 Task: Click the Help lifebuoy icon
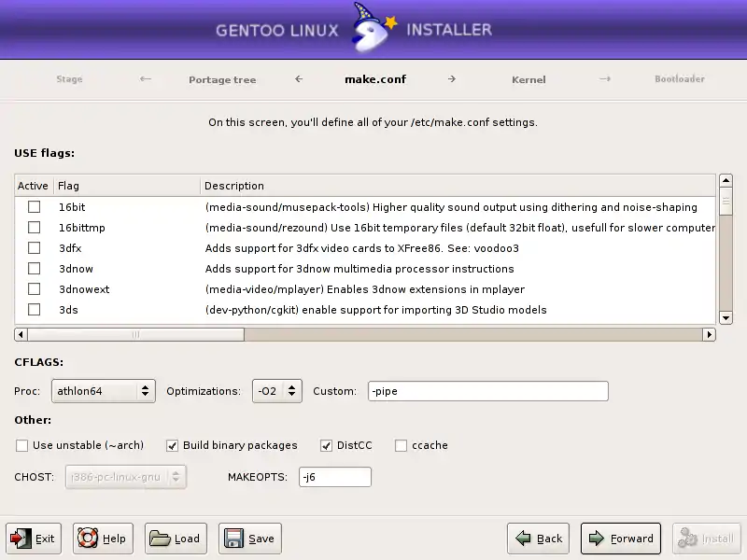tap(88, 539)
